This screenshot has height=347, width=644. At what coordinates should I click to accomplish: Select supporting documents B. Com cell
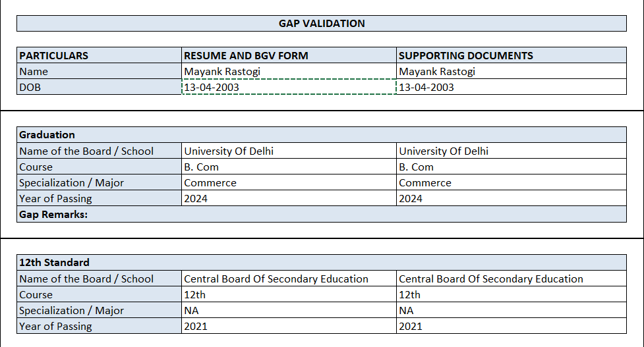tap(512, 167)
